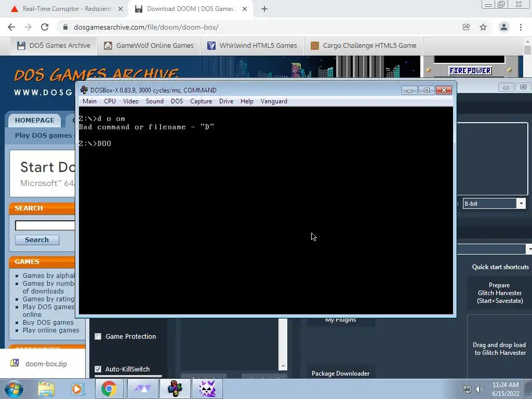
Task: Open the My Plugins button
Action: [341, 321]
